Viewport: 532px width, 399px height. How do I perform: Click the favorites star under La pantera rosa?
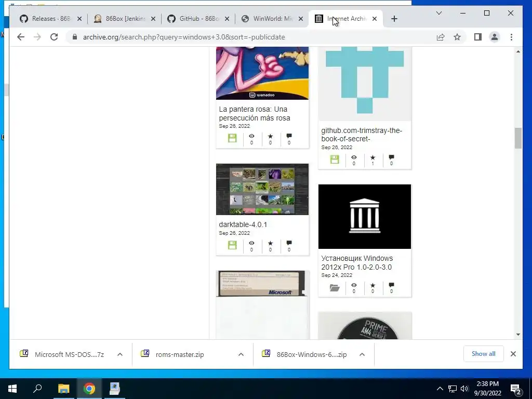[x=270, y=136]
